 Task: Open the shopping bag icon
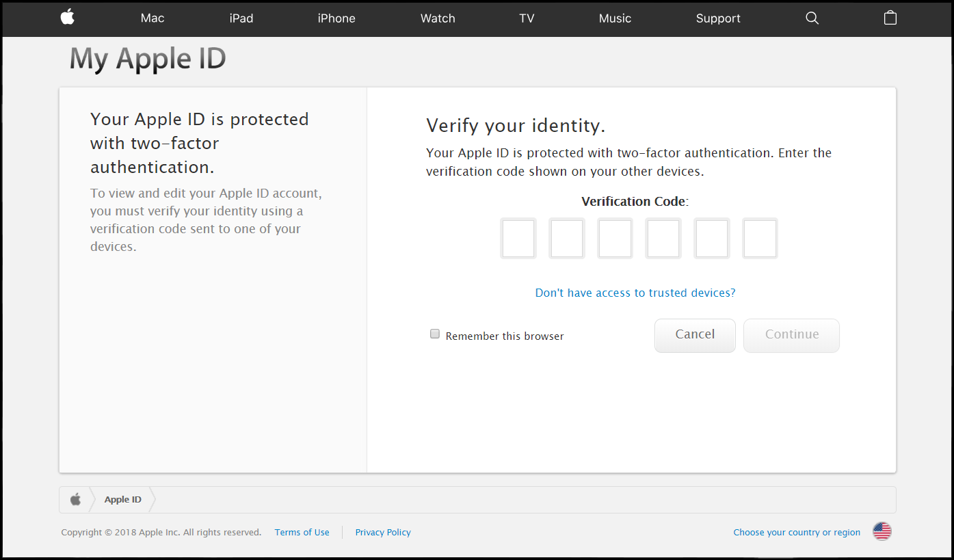pos(890,18)
